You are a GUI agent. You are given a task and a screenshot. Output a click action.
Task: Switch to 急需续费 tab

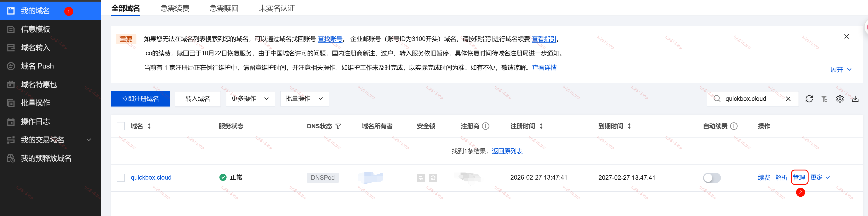coord(175,8)
